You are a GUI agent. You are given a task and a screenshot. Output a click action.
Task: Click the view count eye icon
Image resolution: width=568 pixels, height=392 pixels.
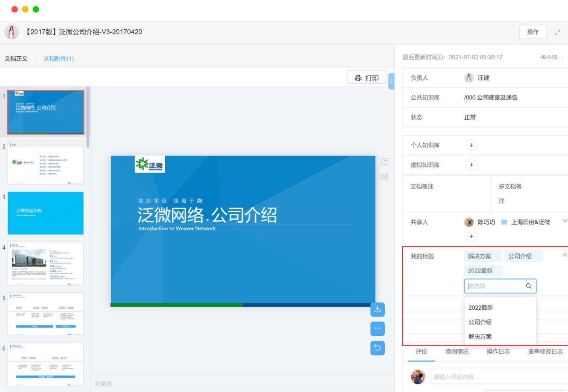544,57
